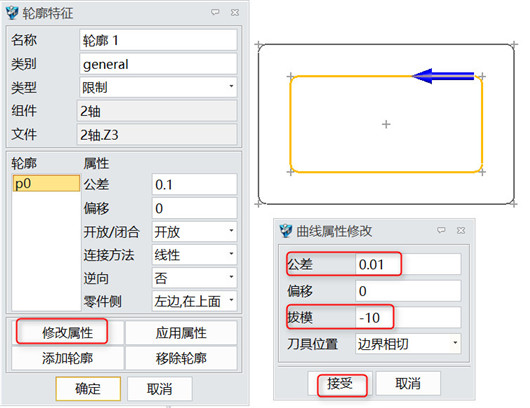Open the 逆向 dropdown showing 否
This screenshot has width=530, height=408.
[194, 278]
